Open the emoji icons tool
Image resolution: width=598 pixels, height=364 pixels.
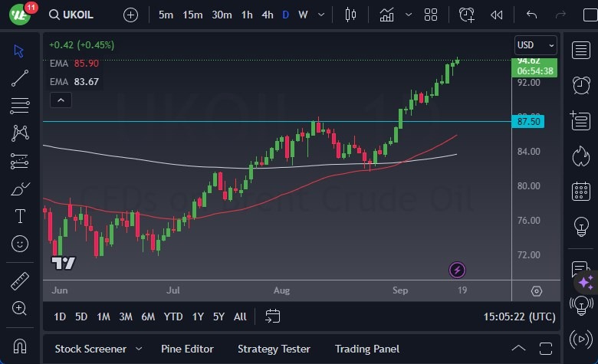tap(20, 244)
